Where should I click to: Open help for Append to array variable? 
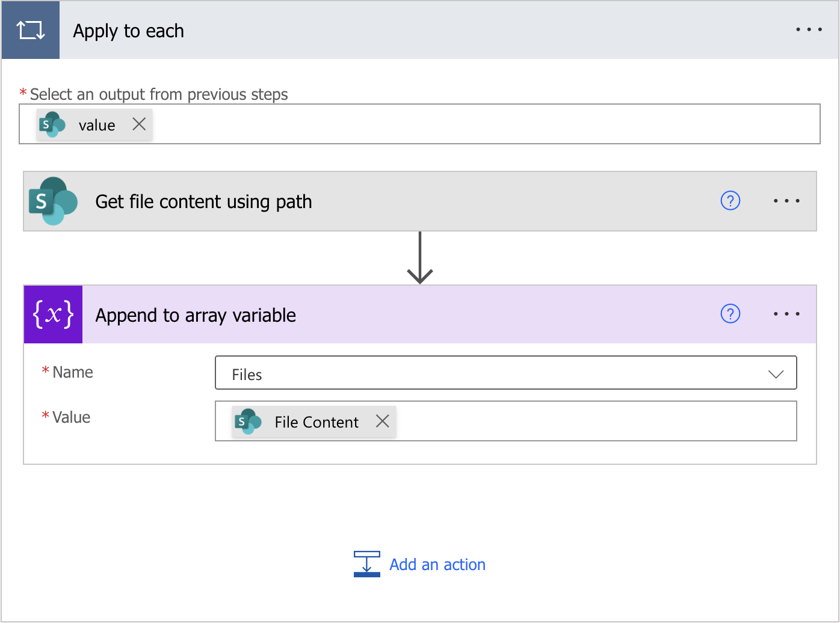(x=730, y=313)
